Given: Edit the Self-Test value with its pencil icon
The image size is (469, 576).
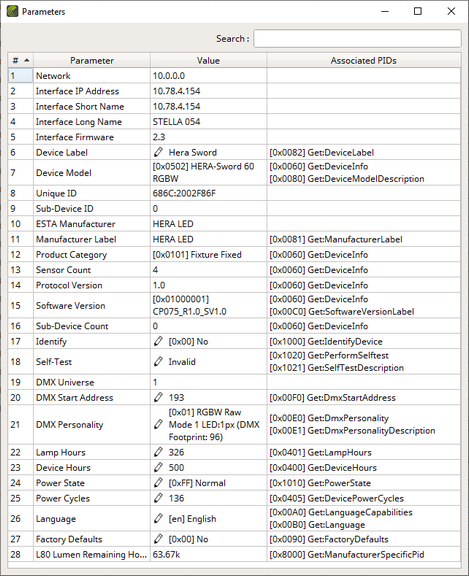Looking at the screenshot, I should tap(158, 361).
